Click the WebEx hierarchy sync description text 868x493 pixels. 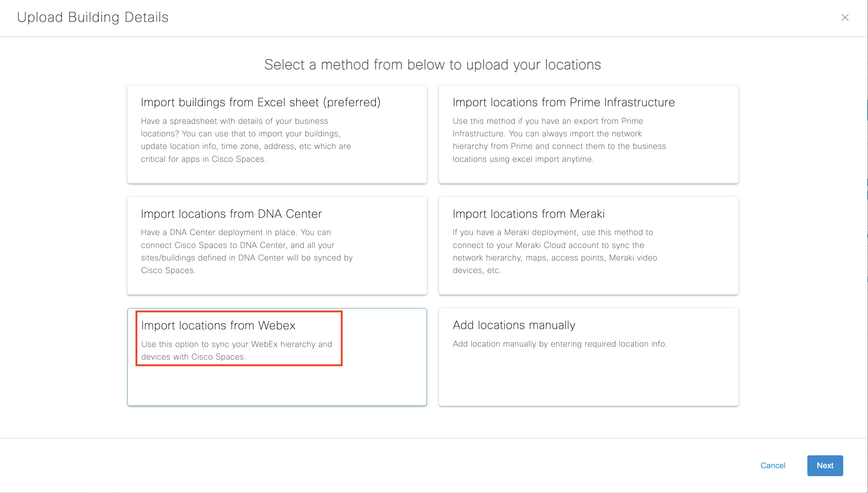(x=236, y=350)
